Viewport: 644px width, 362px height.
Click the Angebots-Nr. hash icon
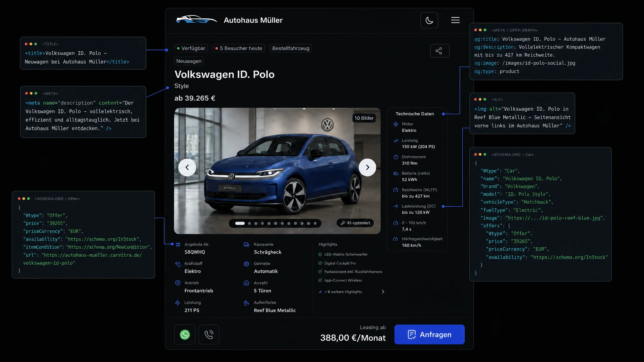coord(178,244)
